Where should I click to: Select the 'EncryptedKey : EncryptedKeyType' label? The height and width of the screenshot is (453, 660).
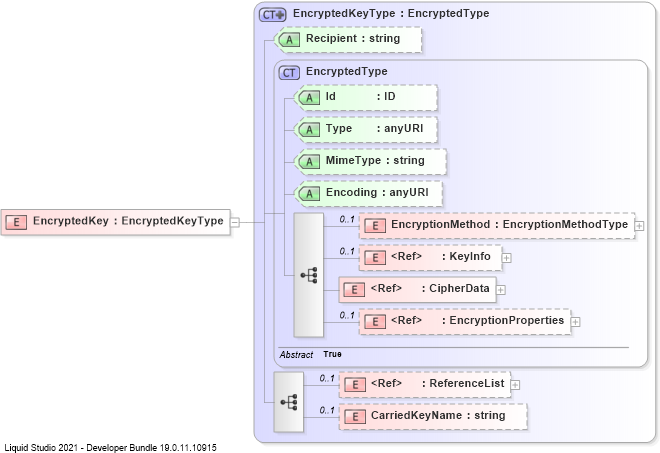(128, 221)
